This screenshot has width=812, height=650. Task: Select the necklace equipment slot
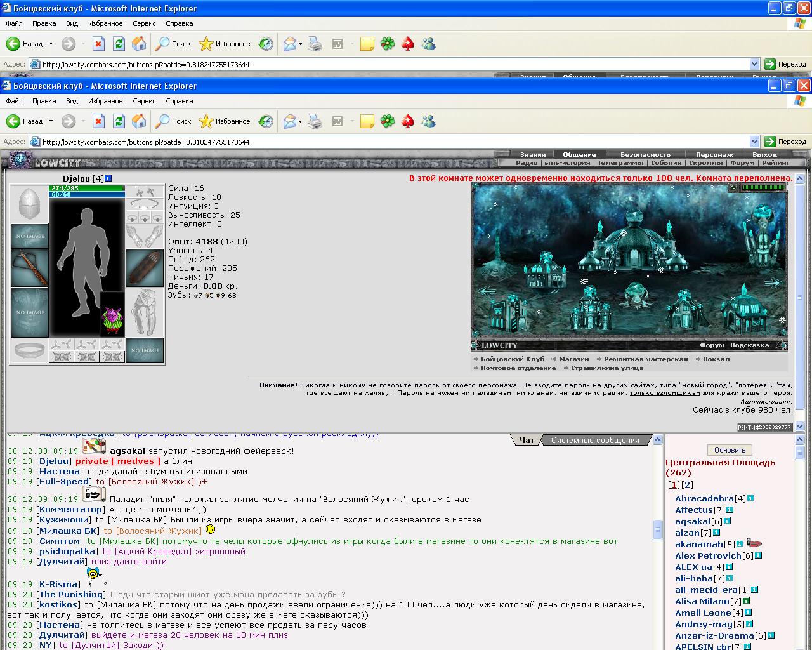pos(145,204)
